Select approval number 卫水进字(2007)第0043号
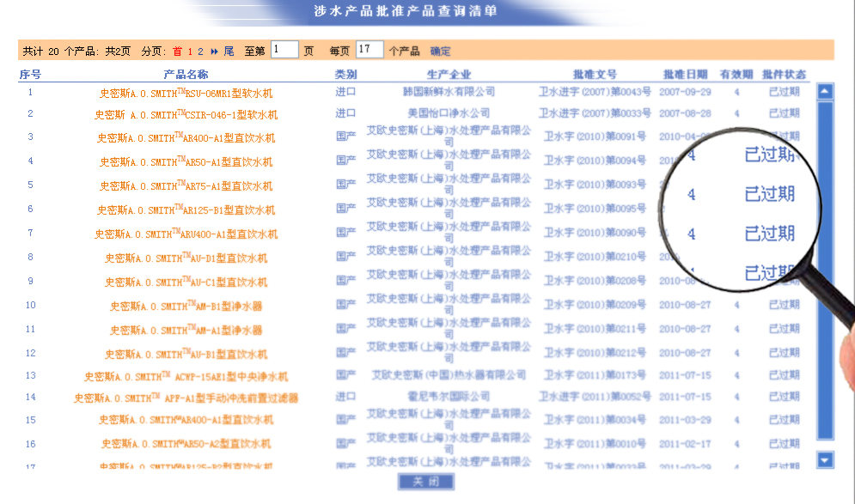The height and width of the screenshot is (504, 855). click(595, 92)
